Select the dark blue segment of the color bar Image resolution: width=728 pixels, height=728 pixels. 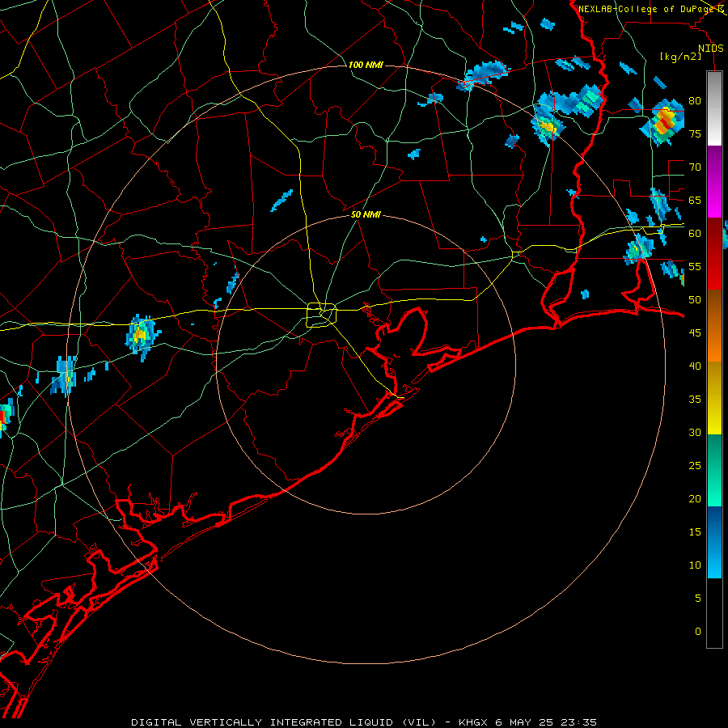pos(714,542)
